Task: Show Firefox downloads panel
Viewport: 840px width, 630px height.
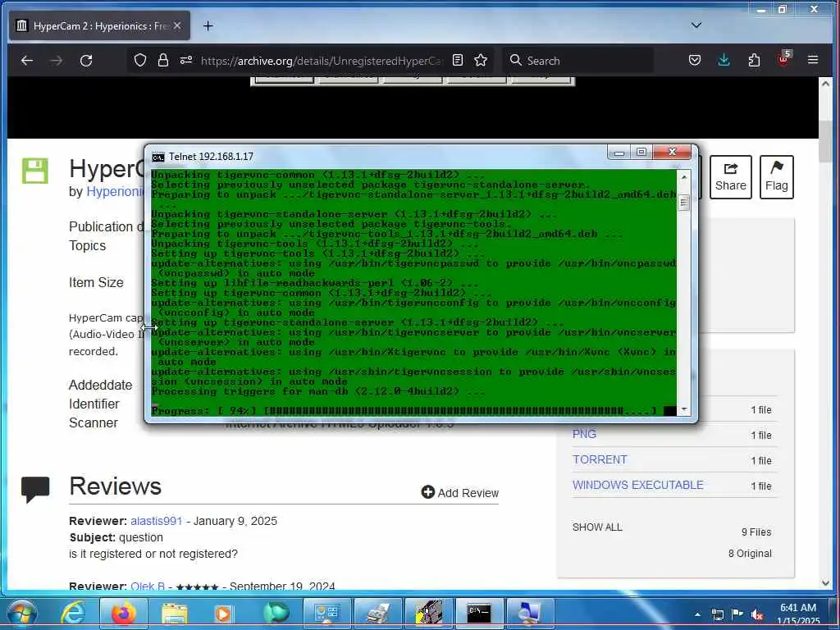Action: coord(724,60)
